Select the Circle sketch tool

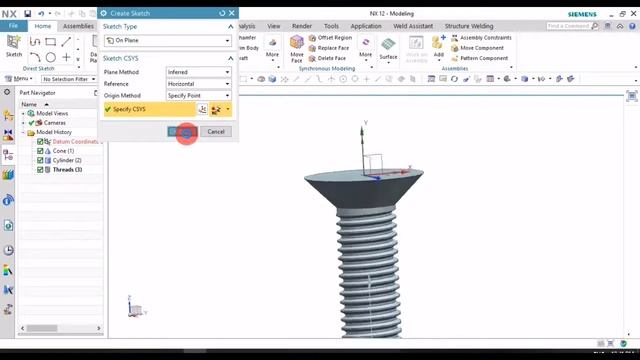point(51,57)
